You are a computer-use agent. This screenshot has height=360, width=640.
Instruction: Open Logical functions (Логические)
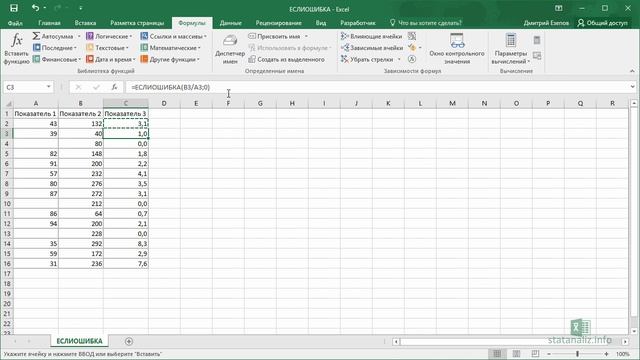(x=109, y=36)
